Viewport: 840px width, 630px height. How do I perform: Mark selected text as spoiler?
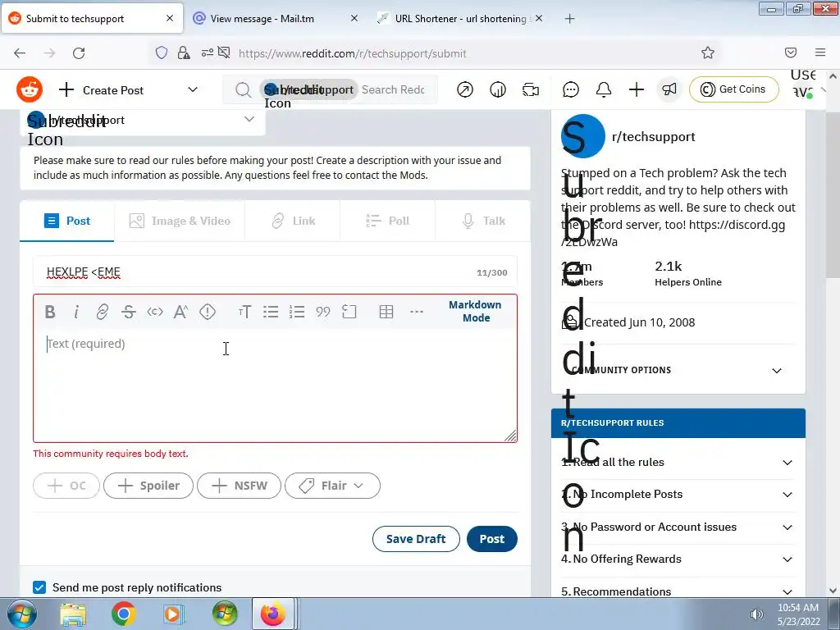tap(208, 312)
